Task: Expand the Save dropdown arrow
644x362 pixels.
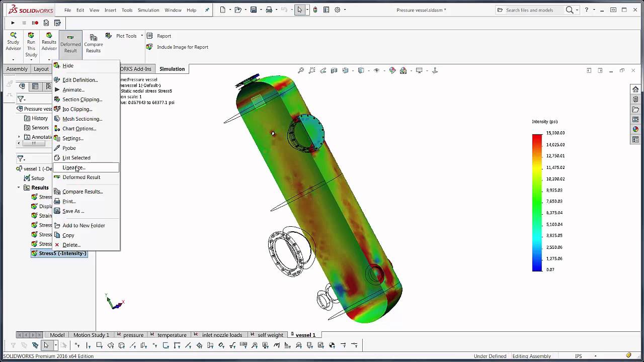Action: click(x=261, y=10)
